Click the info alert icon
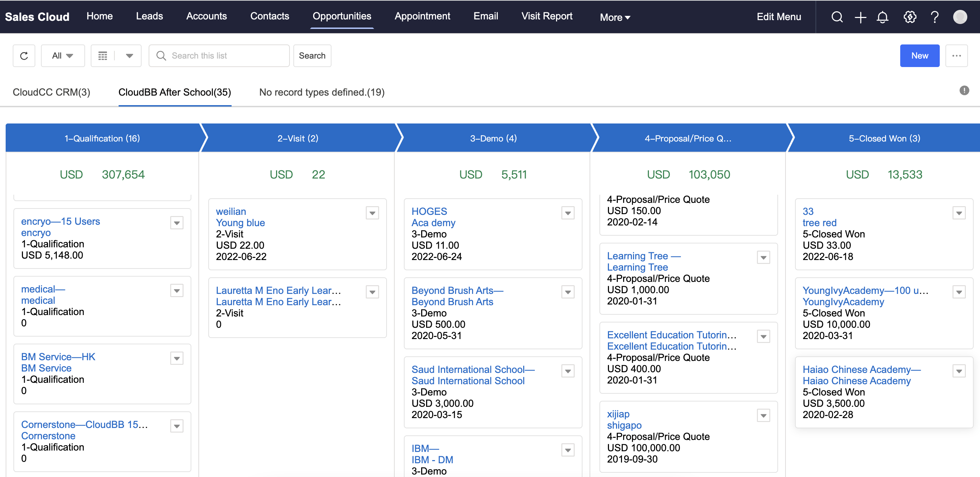Viewport: 980px width, 477px height. (x=964, y=90)
